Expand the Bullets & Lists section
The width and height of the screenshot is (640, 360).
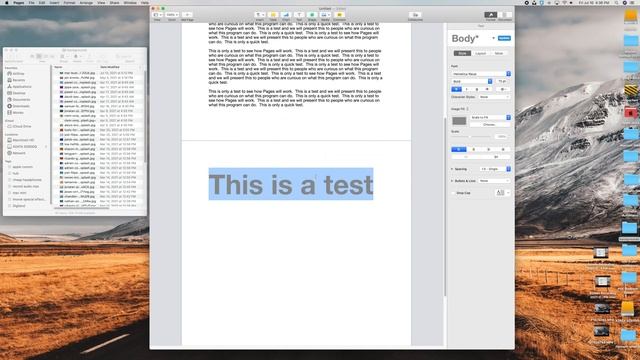452,181
